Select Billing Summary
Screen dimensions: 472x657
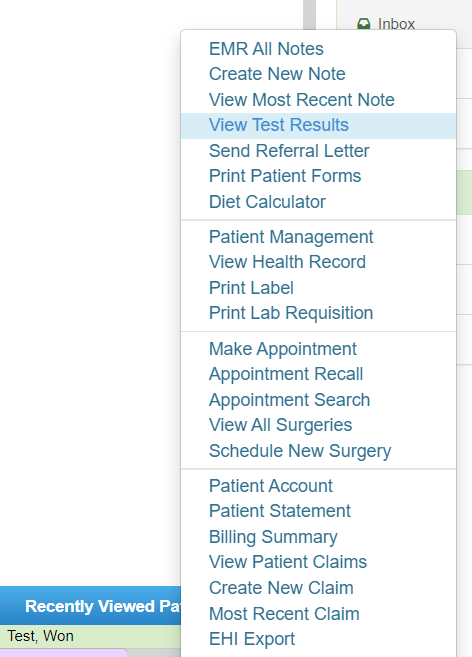tap(273, 537)
